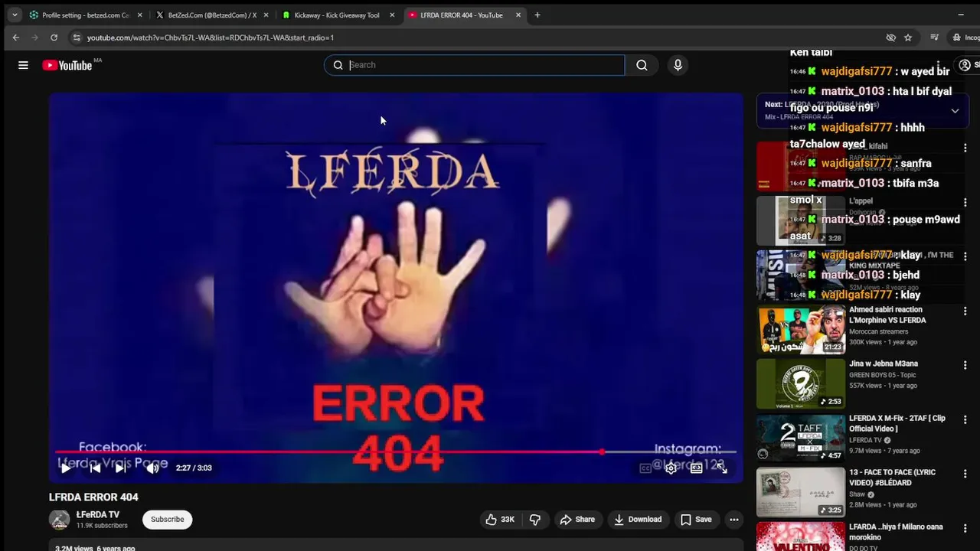Screen dimensions: 980x551
Task: Switch to Profile setting - betzed.com tab
Action: click(x=86, y=15)
